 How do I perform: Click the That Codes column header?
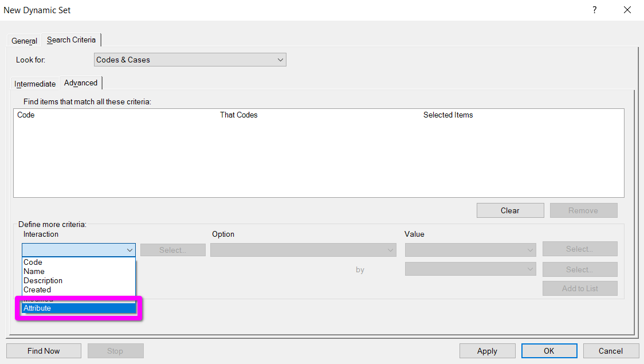[238, 115]
